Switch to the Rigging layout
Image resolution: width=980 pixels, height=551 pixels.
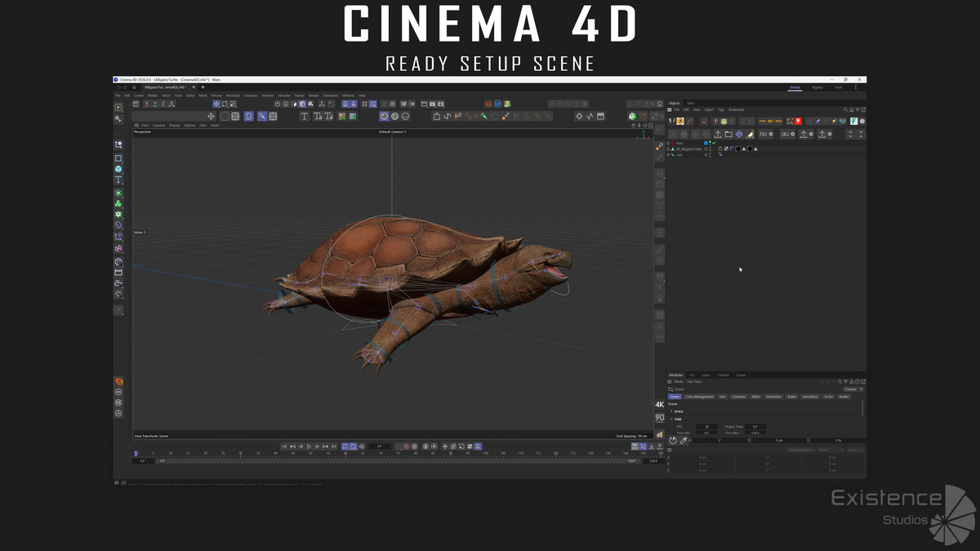click(817, 87)
